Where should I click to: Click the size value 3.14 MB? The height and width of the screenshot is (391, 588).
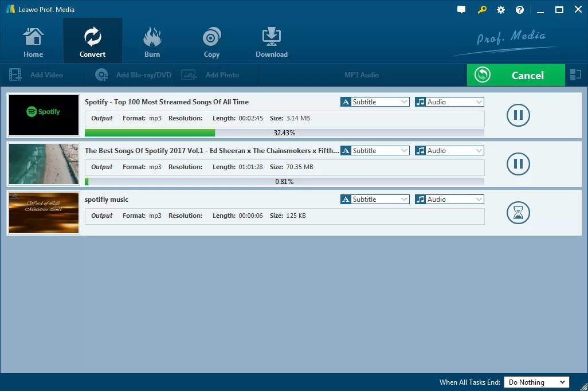click(x=298, y=118)
